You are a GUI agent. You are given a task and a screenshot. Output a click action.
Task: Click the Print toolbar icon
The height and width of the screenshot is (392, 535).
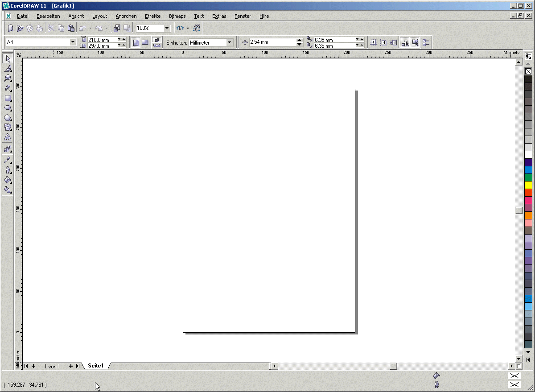pyautogui.click(x=40, y=28)
